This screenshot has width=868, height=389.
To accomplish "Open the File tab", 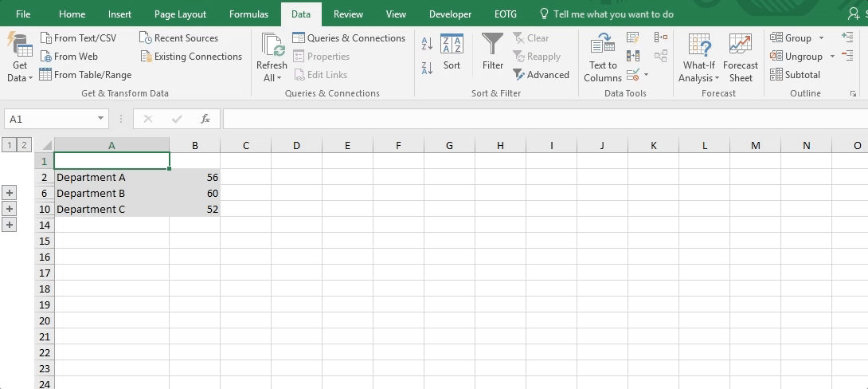I will pyautogui.click(x=23, y=14).
